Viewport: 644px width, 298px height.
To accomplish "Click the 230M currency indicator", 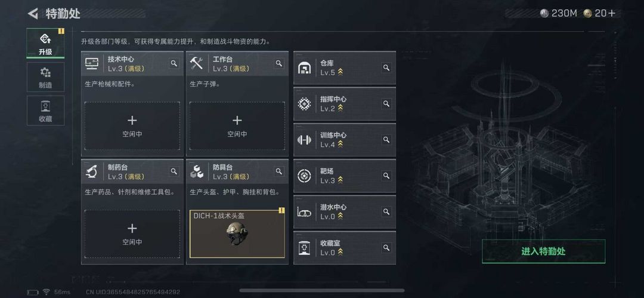I will (x=559, y=13).
